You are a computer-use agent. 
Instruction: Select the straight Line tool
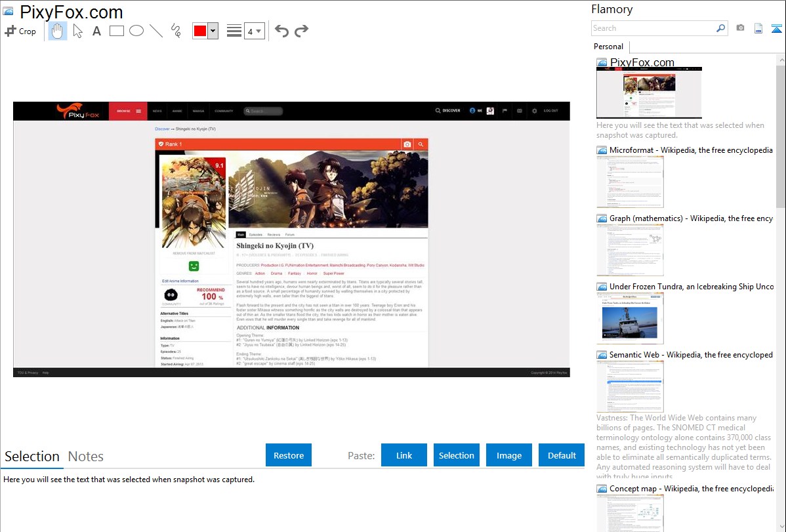[156, 31]
